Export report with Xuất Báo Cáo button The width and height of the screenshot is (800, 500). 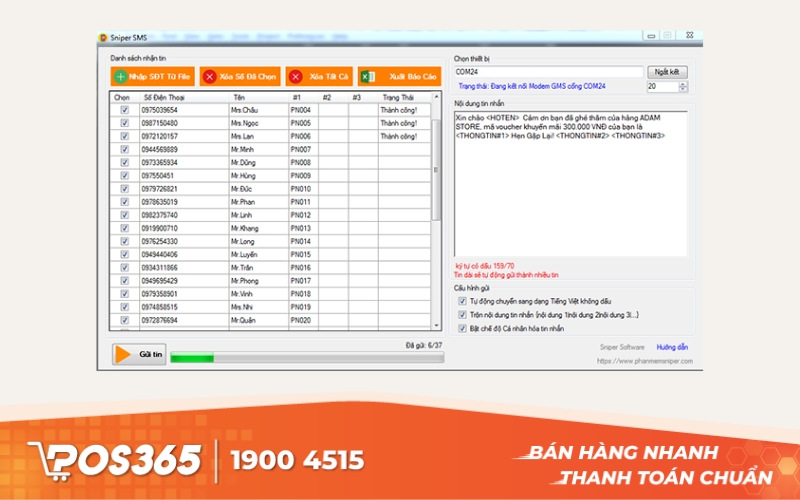399,77
